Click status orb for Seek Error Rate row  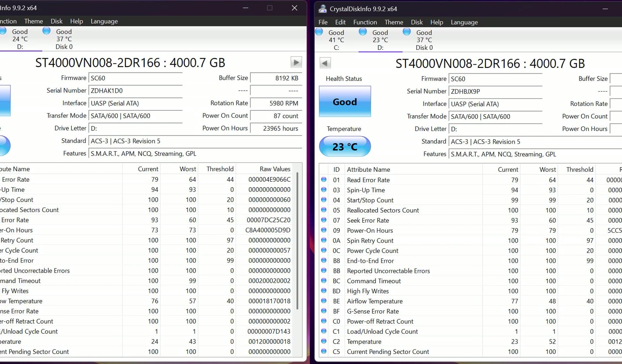tap(324, 220)
